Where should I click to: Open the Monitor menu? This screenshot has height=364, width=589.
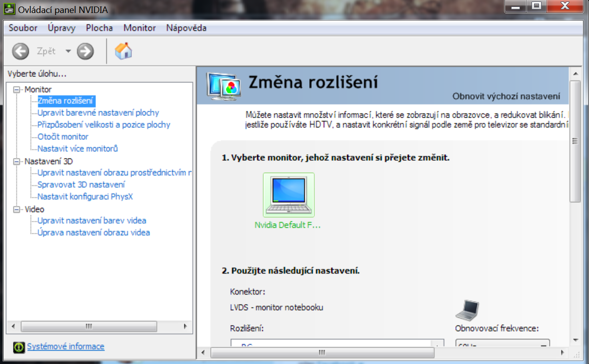[139, 28]
